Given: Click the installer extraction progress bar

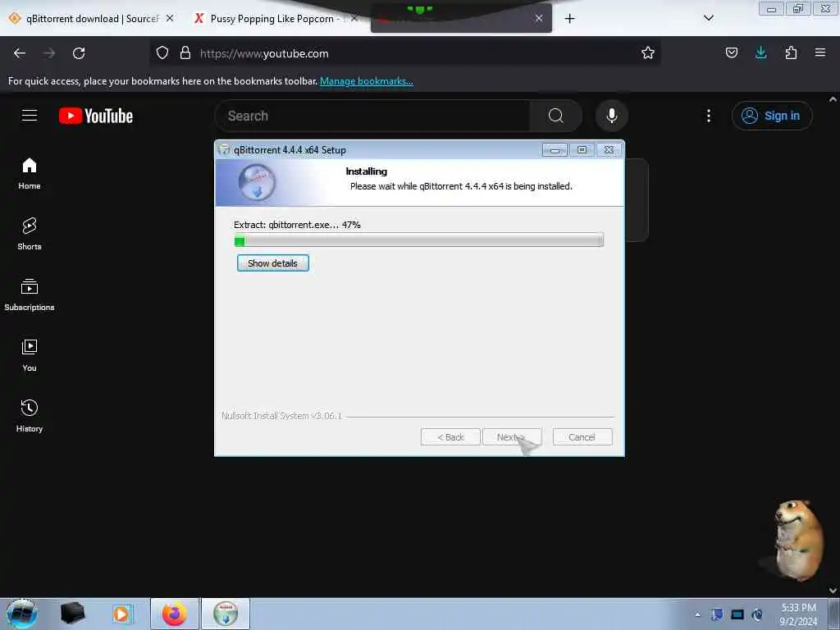Looking at the screenshot, I should coord(419,240).
